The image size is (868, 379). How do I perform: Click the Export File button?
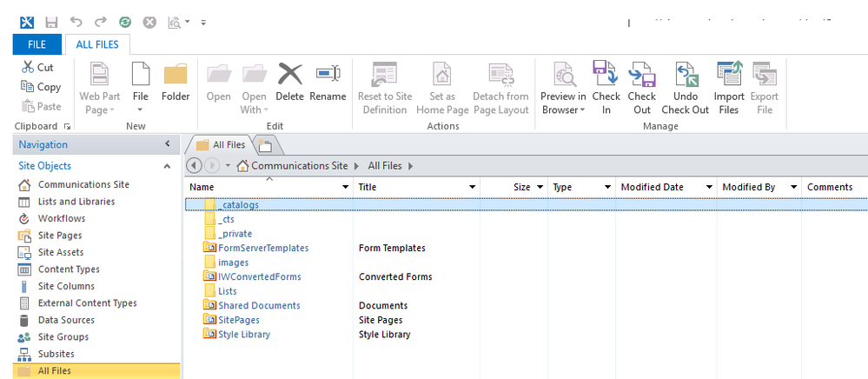pyautogui.click(x=765, y=89)
